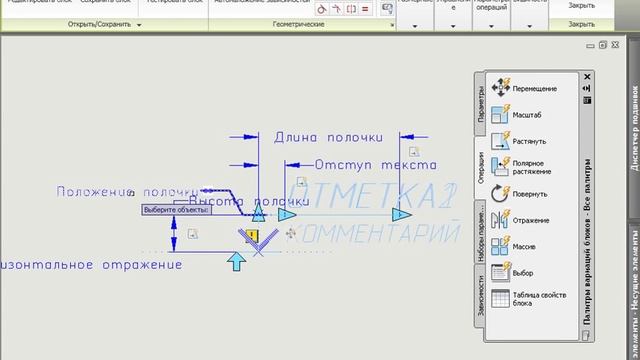
Task: Restore the drawing window size
Action: (x=602, y=45)
